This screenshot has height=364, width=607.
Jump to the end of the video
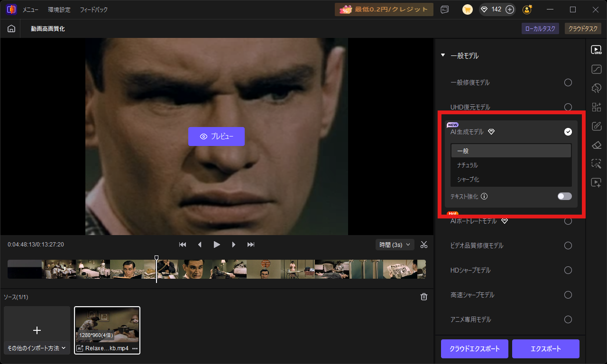tap(251, 245)
